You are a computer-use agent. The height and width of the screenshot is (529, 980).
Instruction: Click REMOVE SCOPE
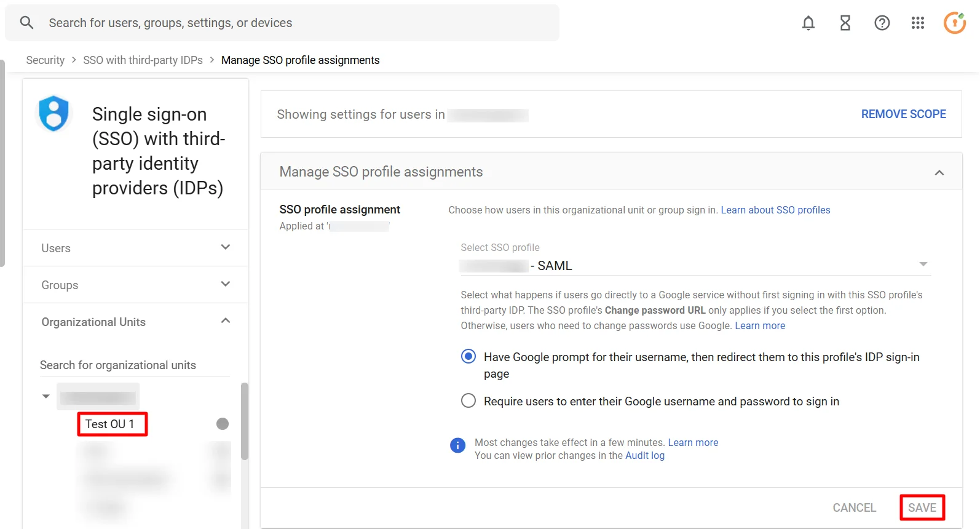(x=903, y=114)
